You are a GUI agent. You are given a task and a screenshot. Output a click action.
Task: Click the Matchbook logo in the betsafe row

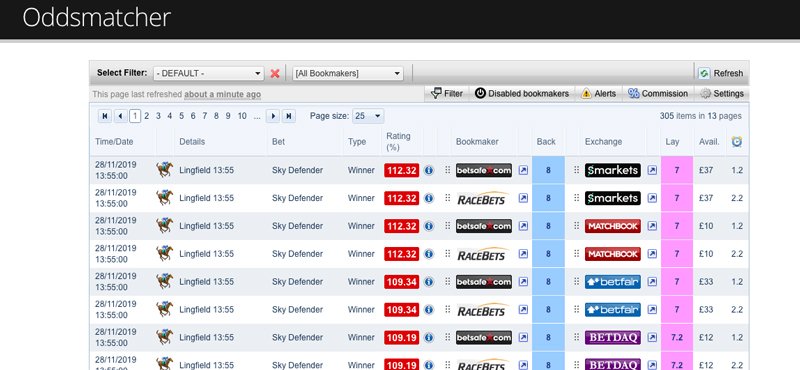tap(613, 226)
